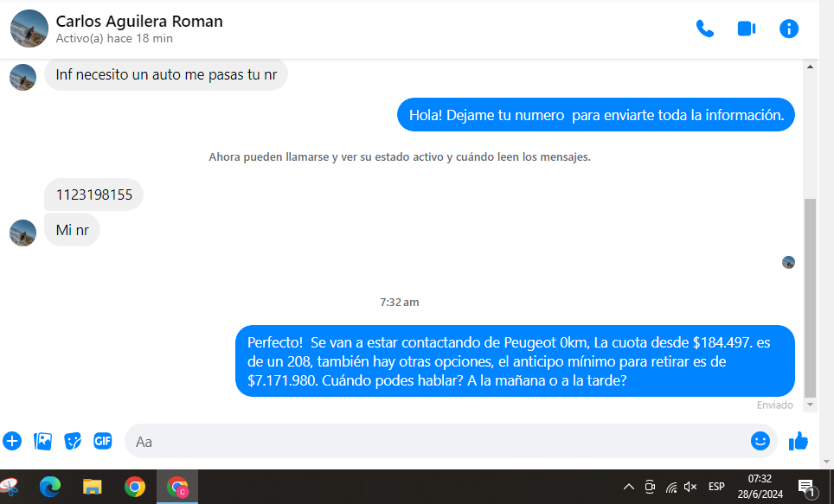The height and width of the screenshot is (504, 834).
Task: Open the Snipping tool taskbar icon
Action: click(x=9, y=487)
